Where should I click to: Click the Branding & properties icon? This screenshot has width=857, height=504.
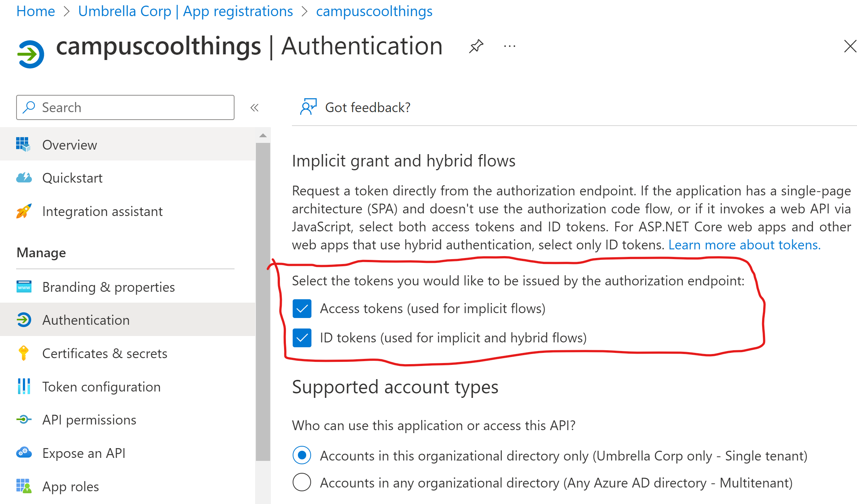pos(24,286)
